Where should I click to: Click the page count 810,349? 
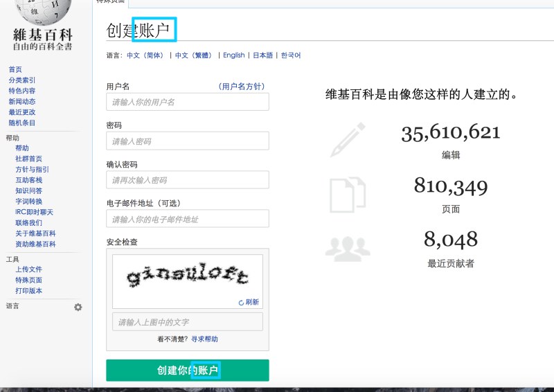point(451,186)
